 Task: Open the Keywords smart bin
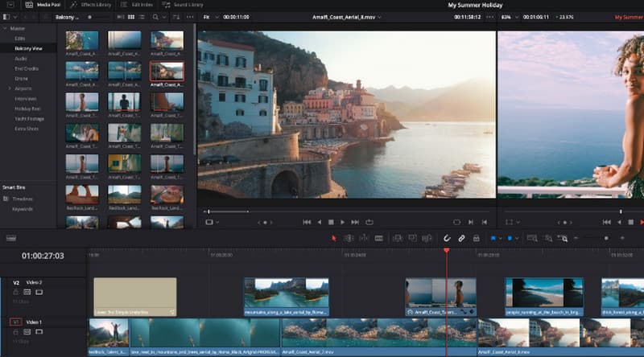(x=23, y=209)
